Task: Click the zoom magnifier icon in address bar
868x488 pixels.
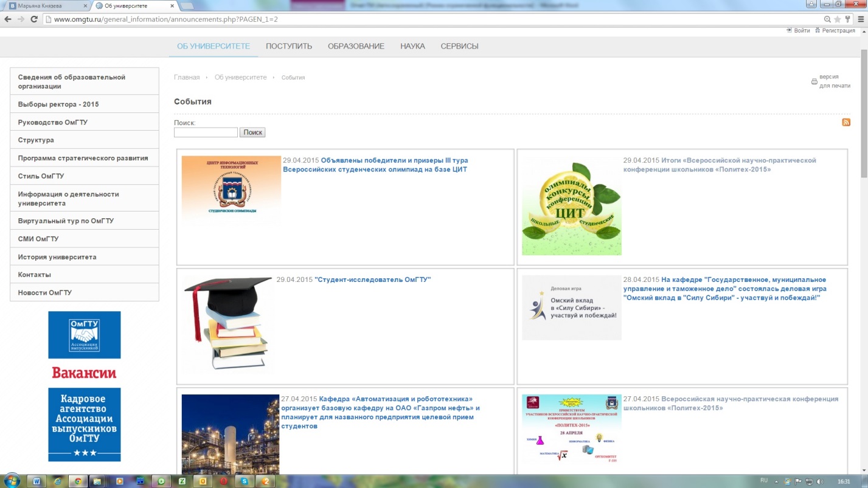Action: [x=828, y=19]
